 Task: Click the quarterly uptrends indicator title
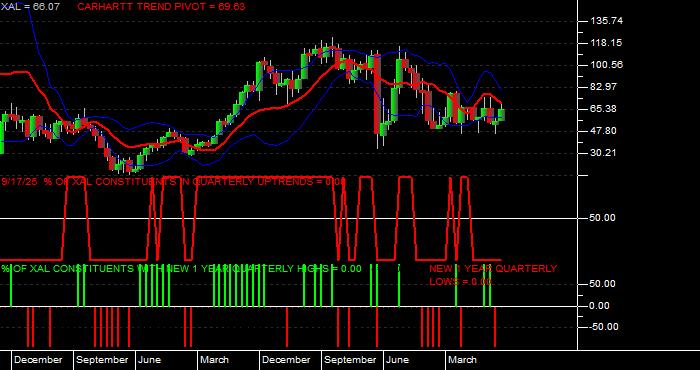tap(174, 182)
